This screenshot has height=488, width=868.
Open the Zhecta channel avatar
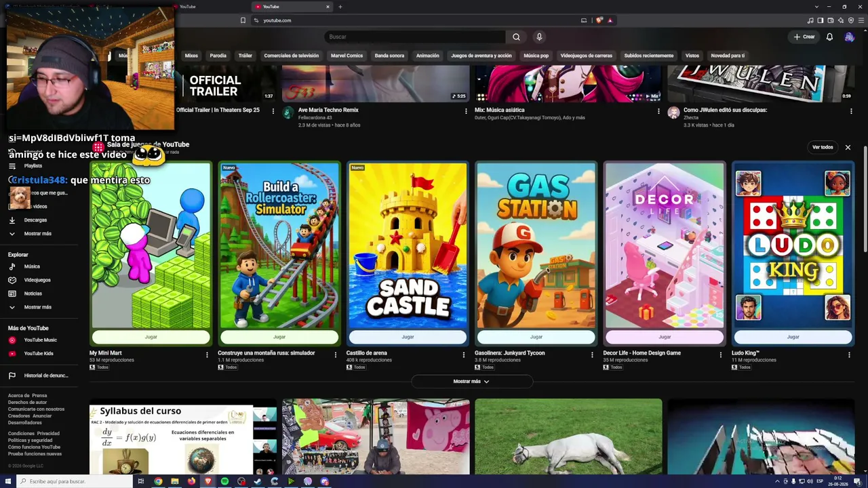pyautogui.click(x=673, y=113)
